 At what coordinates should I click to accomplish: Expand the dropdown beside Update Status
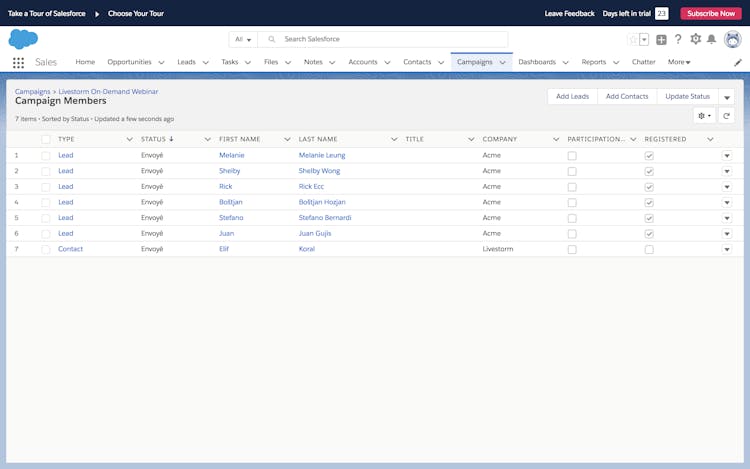tap(727, 97)
